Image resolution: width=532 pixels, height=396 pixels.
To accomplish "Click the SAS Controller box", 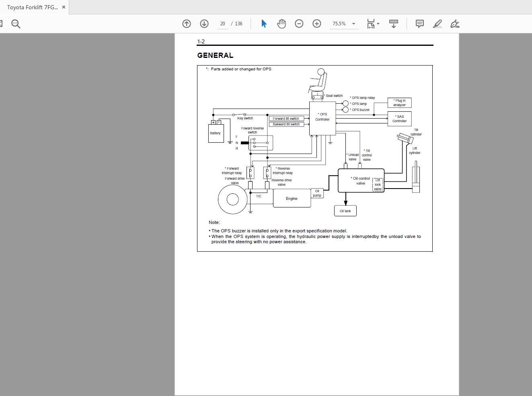I will pyautogui.click(x=399, y=119).
